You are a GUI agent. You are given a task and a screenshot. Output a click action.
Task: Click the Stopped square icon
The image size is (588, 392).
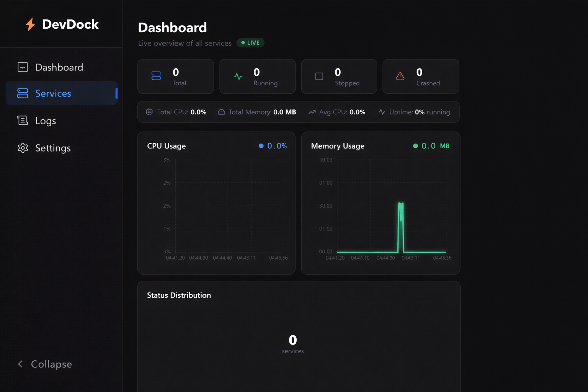319,77
